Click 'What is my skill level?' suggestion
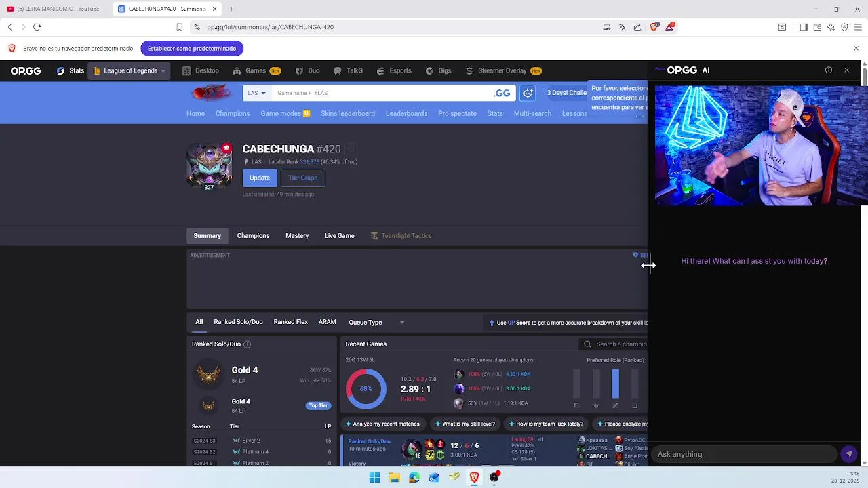The width and height of the screenshot is (868, 488). click(464, 424)
